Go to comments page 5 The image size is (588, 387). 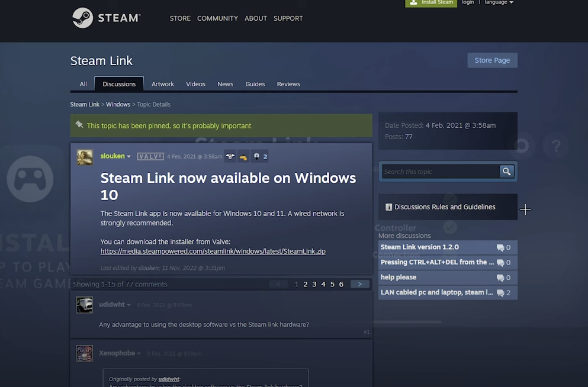coord(332,285)
